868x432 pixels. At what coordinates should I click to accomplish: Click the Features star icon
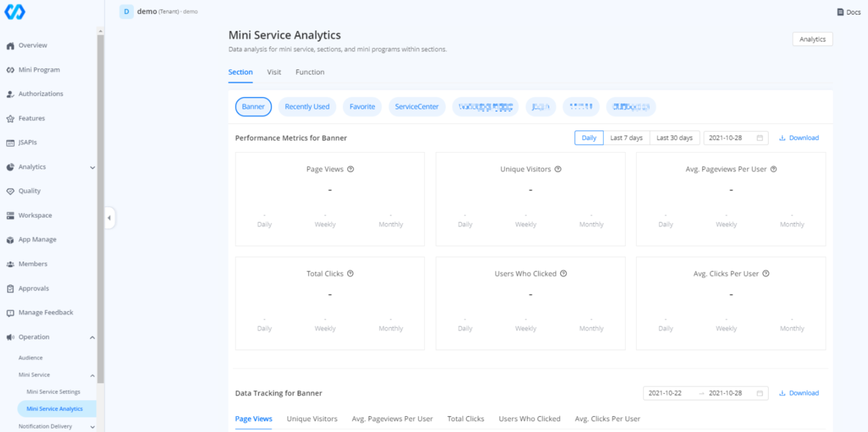tap(10, 118)
